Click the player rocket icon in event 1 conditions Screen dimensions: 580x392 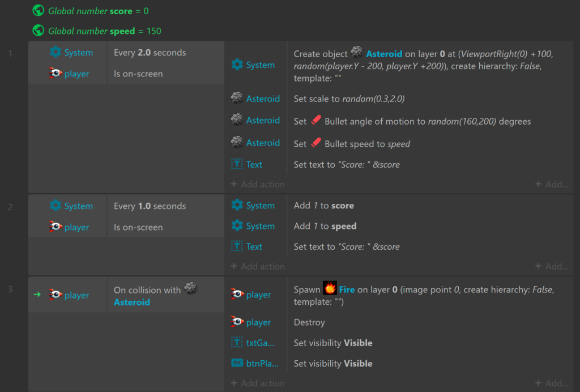click(x=55, y=73)
